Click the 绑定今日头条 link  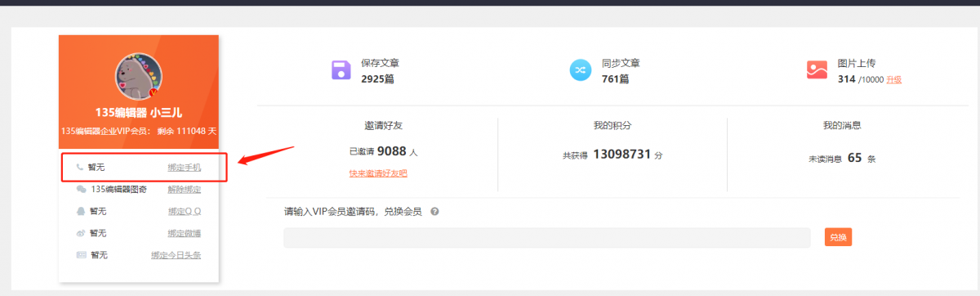[176, 255]
